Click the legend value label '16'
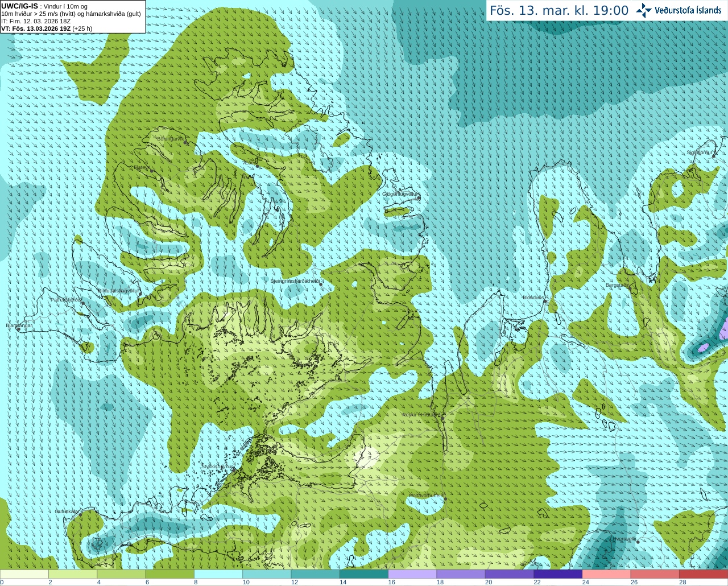This screenshot has width=728, height=586. point(391,582)
